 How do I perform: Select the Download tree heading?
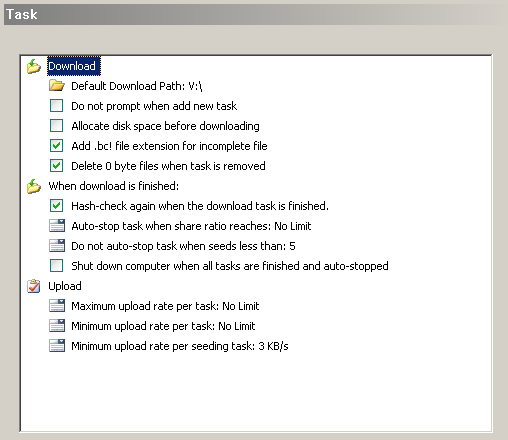pyautogui.click(x=72, y=66)
